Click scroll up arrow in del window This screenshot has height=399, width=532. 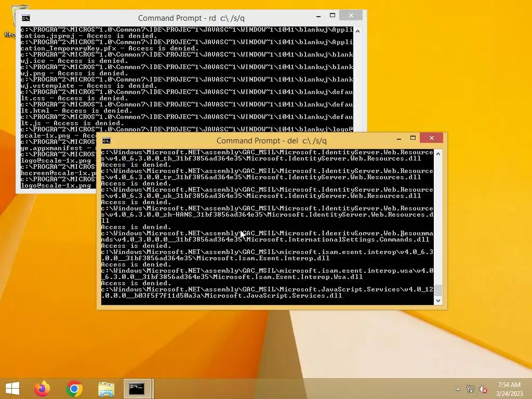438,154
